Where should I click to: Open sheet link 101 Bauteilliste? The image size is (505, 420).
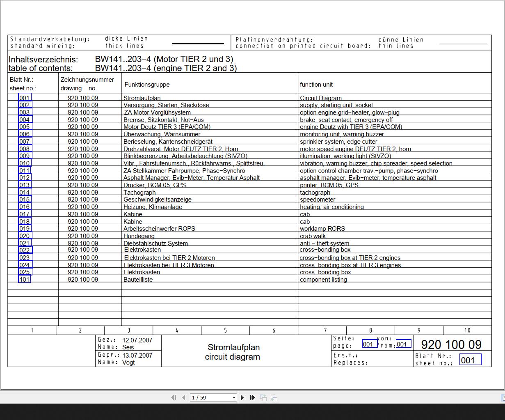coord(25,279)
